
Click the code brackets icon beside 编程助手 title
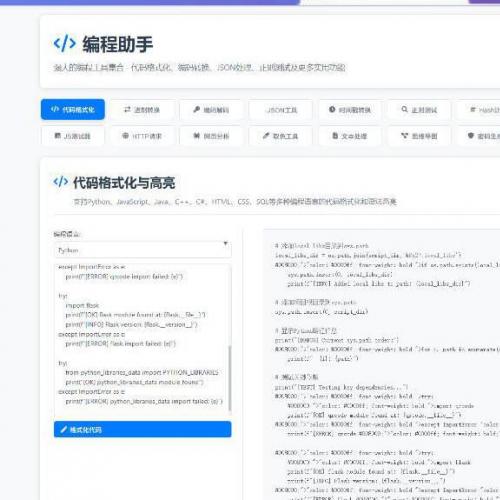coord(65,43)
